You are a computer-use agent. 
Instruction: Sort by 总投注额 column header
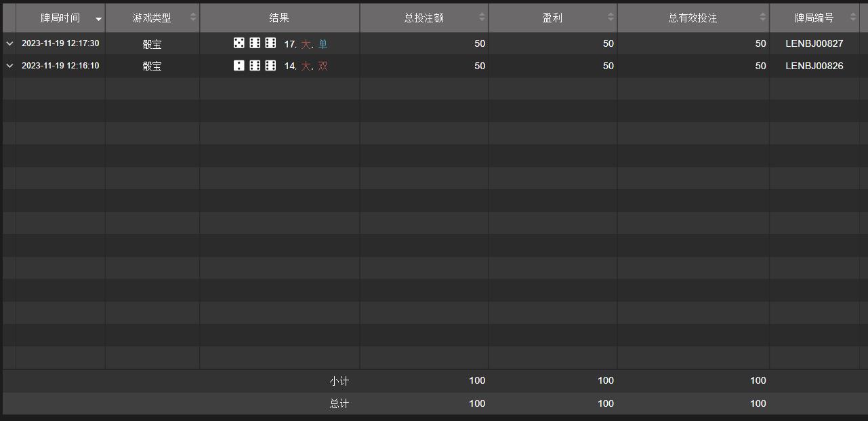(x=424, y=18)
